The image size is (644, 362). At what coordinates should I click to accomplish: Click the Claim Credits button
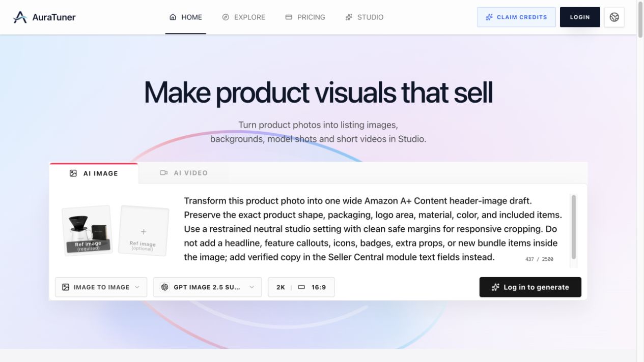tap(516, 17)
